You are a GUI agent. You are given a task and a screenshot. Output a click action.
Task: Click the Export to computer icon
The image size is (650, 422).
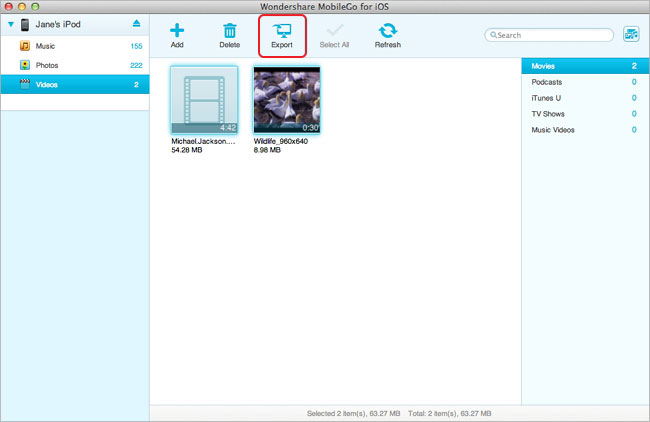coord(282,30)
